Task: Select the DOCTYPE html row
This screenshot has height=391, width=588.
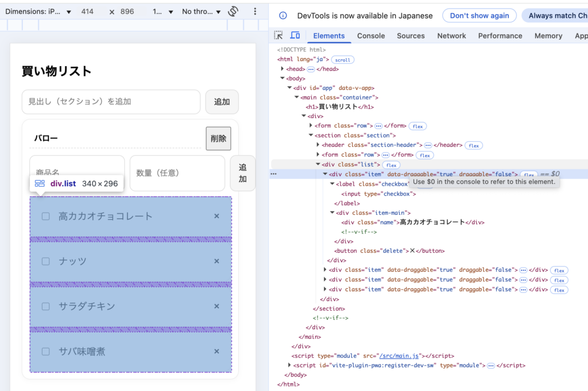Action: (301, 49)
